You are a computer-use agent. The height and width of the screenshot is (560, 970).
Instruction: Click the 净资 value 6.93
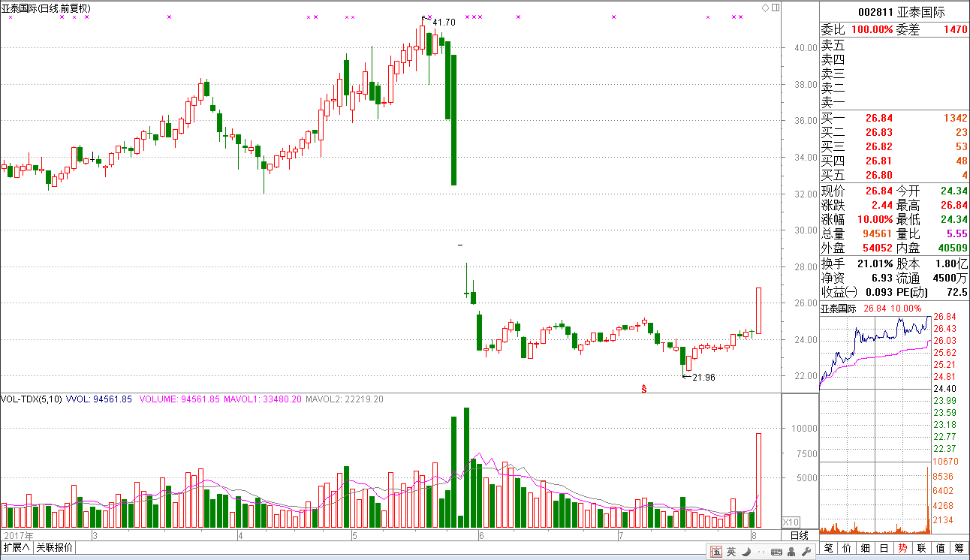click(x=881, y=278)
